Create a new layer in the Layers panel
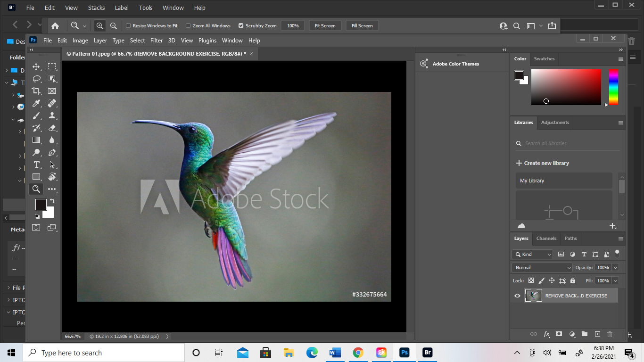Viewport: 644px width, 362px height. point(597,334)
